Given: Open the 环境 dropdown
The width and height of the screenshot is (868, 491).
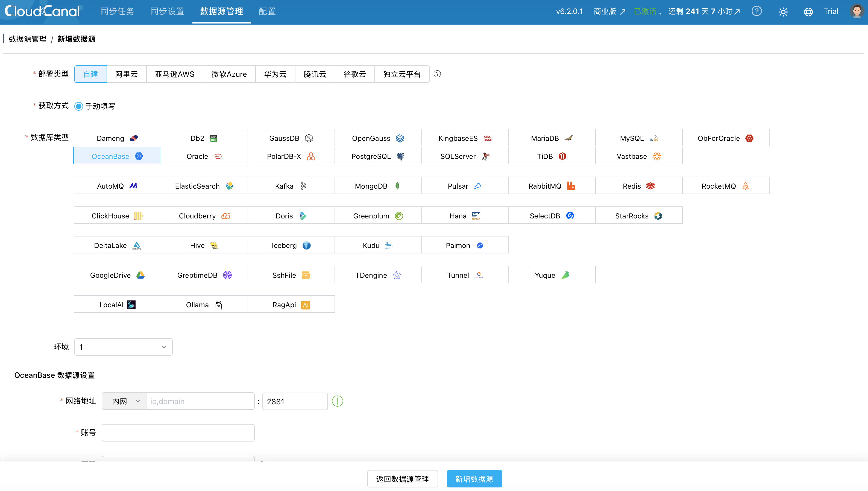Looking at the screenshot, I should click(123, 347).
